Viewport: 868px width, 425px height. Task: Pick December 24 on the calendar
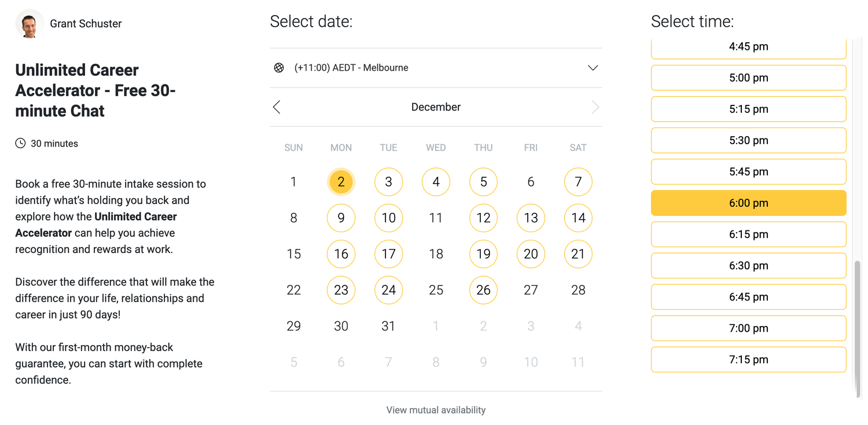(388, 290)
